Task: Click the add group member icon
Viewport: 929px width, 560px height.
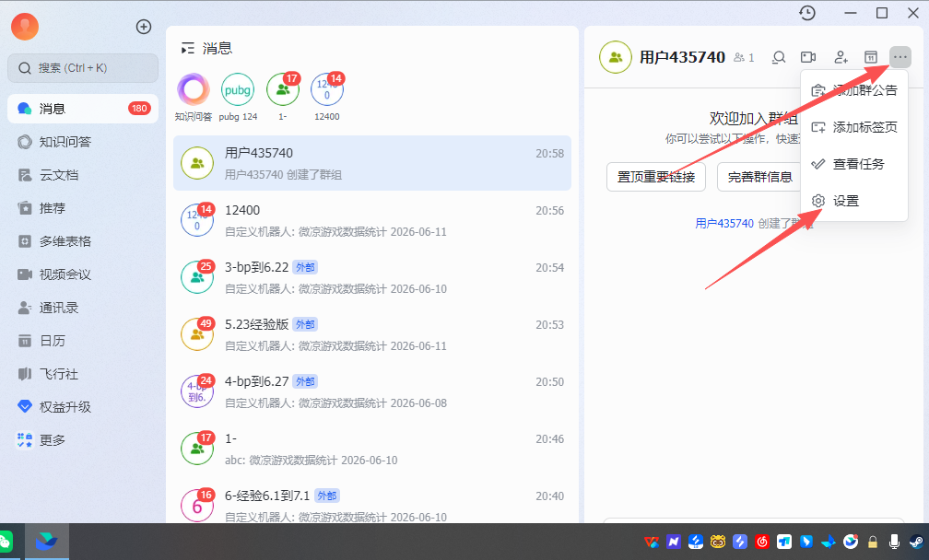Action: pyautogui.click(x=841, y=57)
